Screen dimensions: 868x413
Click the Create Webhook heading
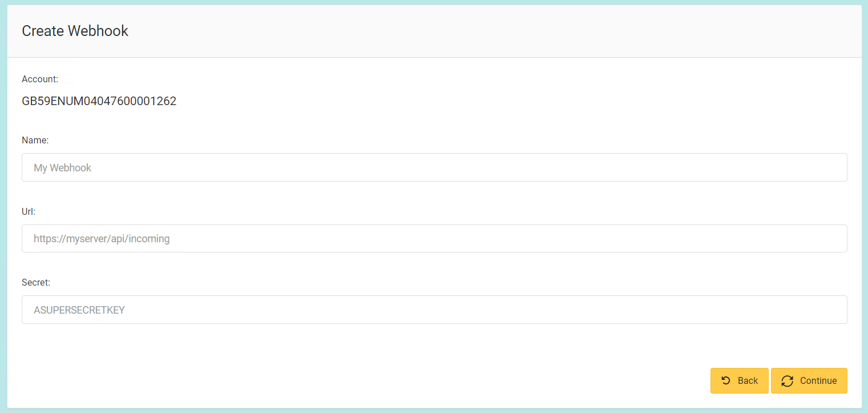click(x=75, y=31)
